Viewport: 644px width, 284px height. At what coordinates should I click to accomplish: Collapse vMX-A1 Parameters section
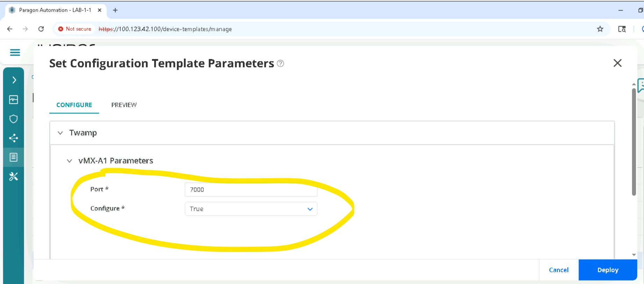pyautogui.click(x=70, y=161)
